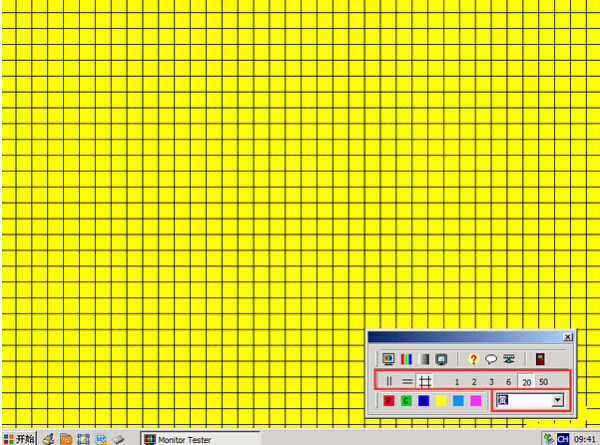Select the grayscale gradient test
Viewport: 600px width, 445px height.
pos(424,359)
